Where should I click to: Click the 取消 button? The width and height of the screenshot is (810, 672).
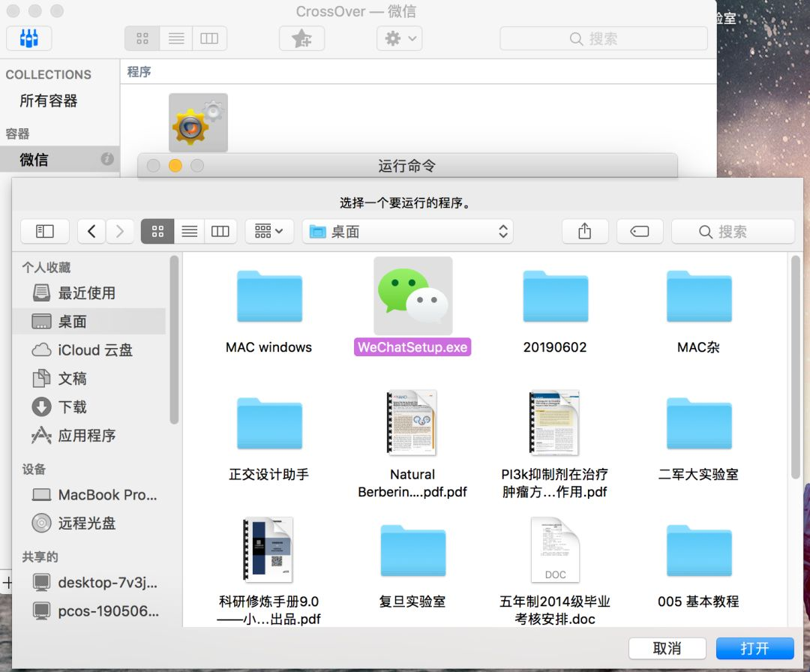667,648
